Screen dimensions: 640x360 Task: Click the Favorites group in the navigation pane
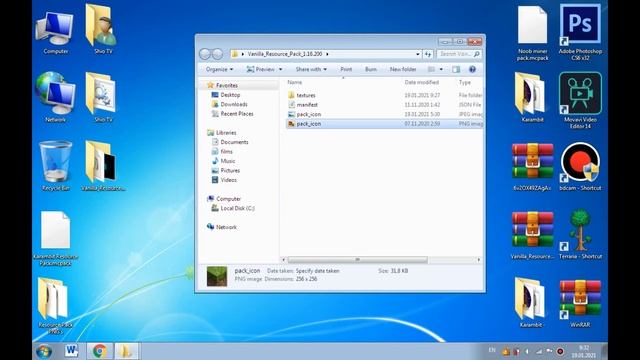pos(227,85)
